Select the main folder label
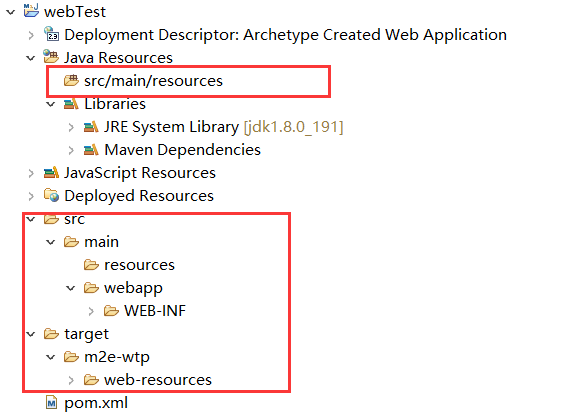This screenshot has width=577, height=416. coord(102,242)
